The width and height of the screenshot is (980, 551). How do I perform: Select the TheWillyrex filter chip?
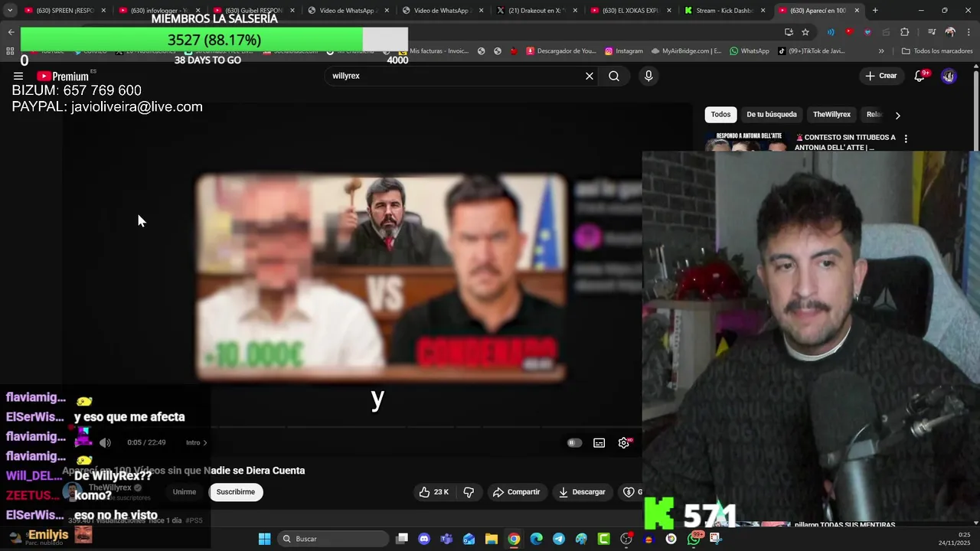click(x=831, y=114)
